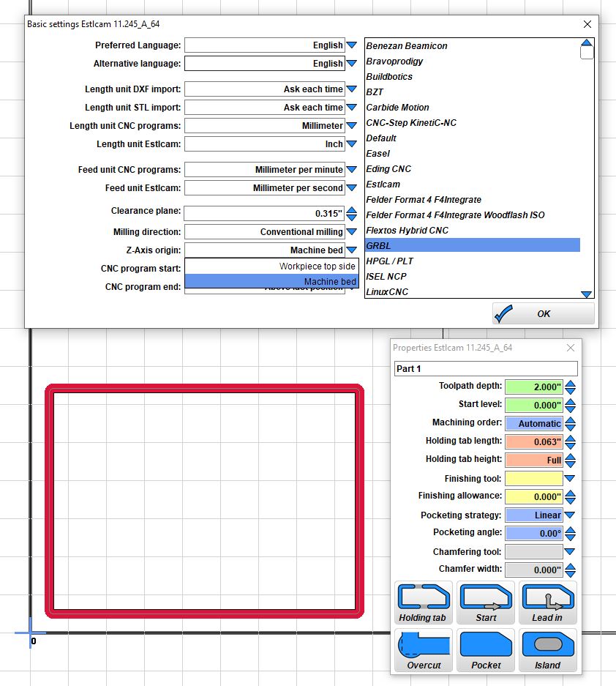This screenshot has width=616, height=686.
Task: Expand Length unit DXF import dropdown
Action: (x=351, y=89)
